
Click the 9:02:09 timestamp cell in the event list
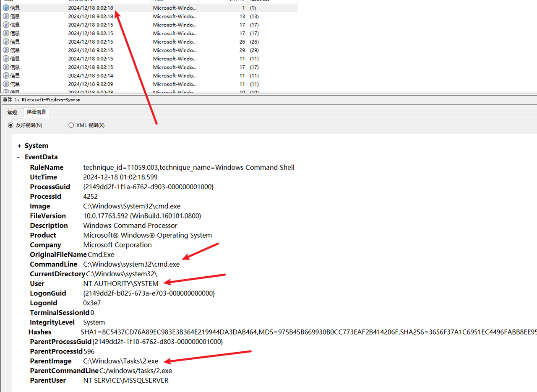(x=91, y=84)
